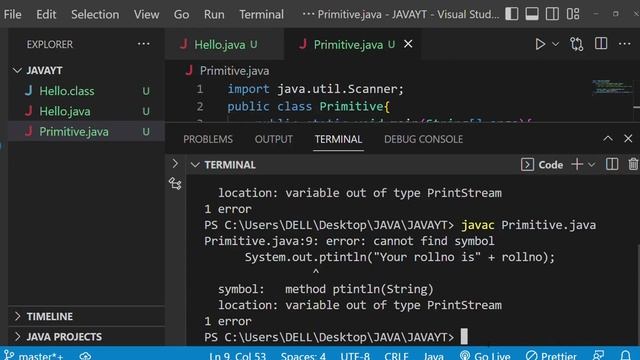The width and height of the screenshot is (640, 360).
Task: Click the editor minimap
Action: [x=612, y=87]
